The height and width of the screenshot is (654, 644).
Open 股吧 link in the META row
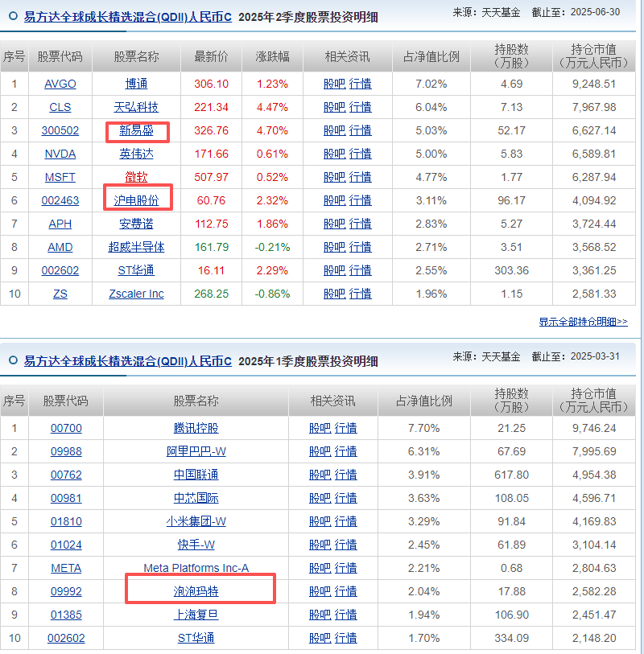320,569
